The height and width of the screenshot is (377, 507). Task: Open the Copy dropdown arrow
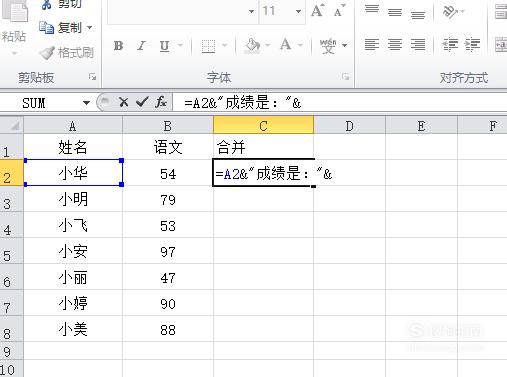tap(89, 27)
